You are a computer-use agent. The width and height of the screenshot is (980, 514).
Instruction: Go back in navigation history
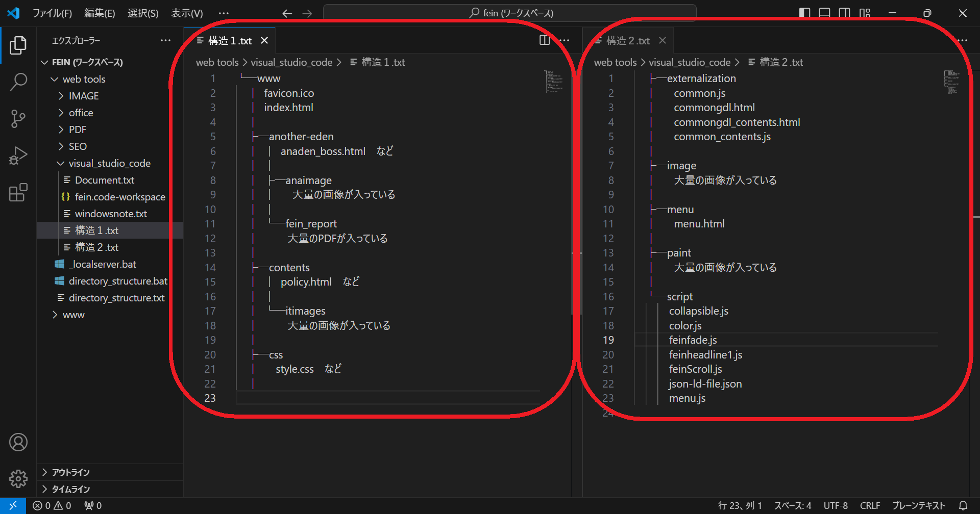tap(287, 13)
